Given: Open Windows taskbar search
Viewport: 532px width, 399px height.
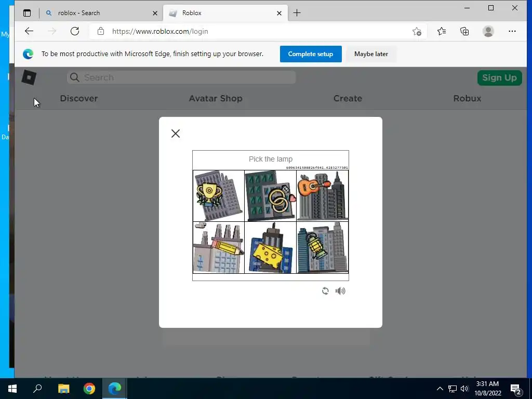Looking at the screenshot, I should click(37, 388).
